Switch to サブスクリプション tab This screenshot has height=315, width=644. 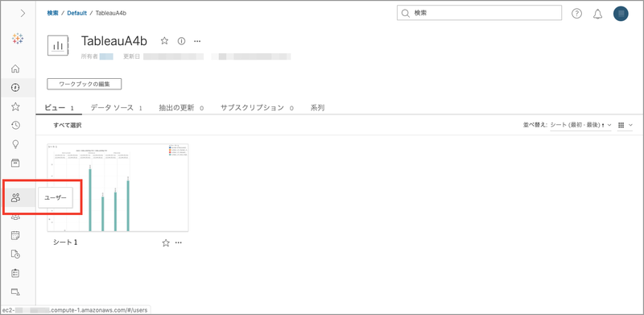[x=257, y=108]
